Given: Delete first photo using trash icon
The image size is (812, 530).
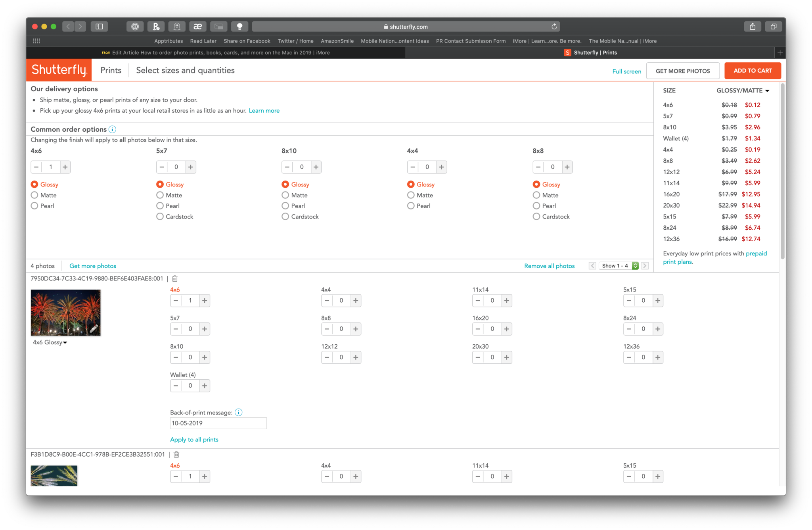Looking at the screenshot, I should 175,278.
